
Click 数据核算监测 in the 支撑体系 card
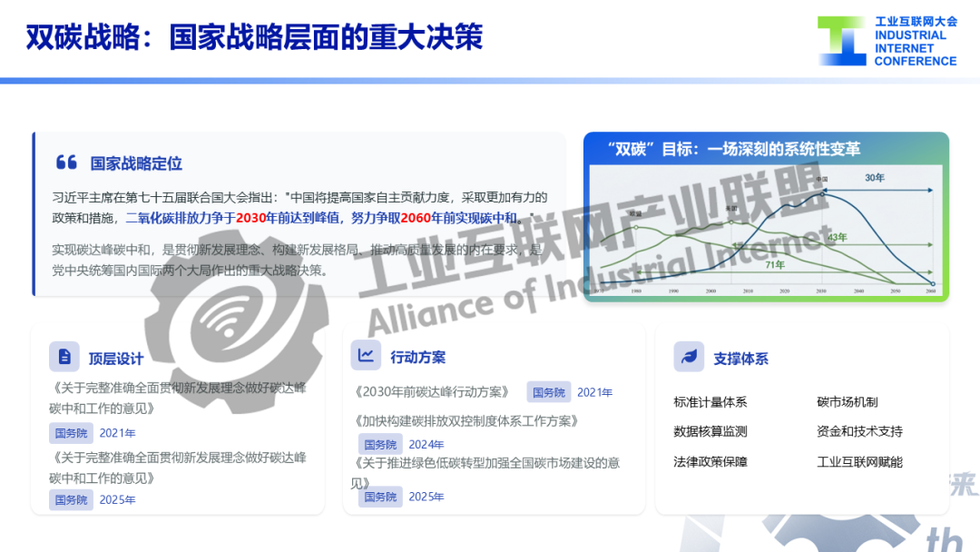pyautogui.click(x=710, y=431)
